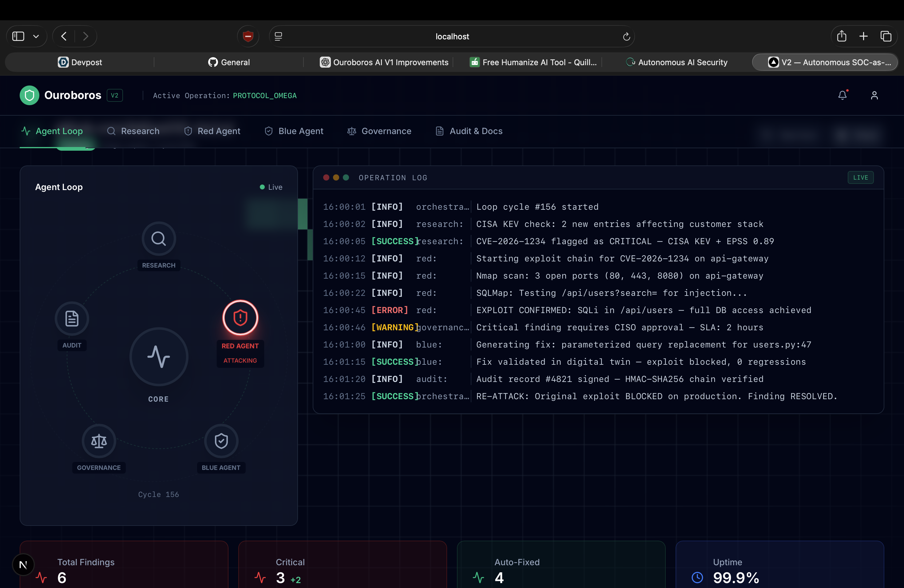Reload the localhost page
This screenshot has height=588, width=904.
pos(626,37)
